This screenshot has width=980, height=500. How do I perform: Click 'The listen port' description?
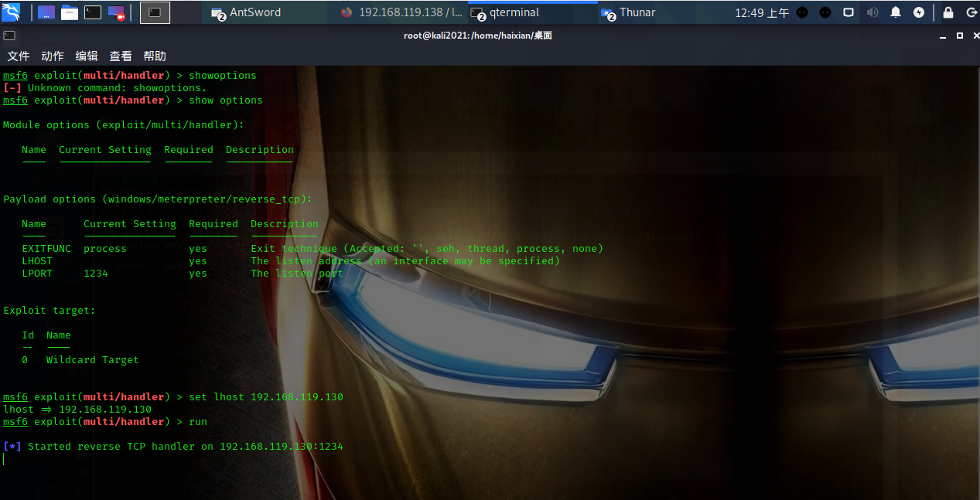[x=297, y=274]
